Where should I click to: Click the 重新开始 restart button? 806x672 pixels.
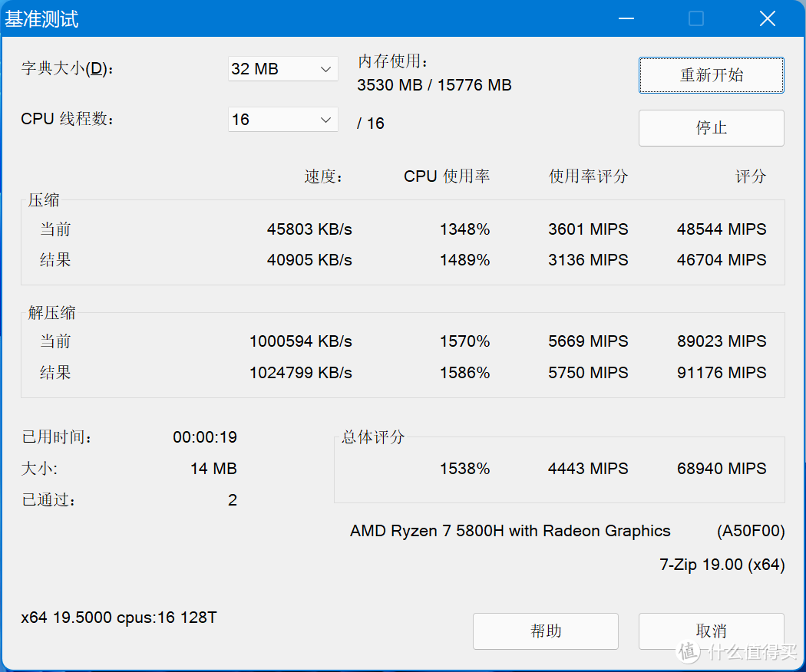711,75
